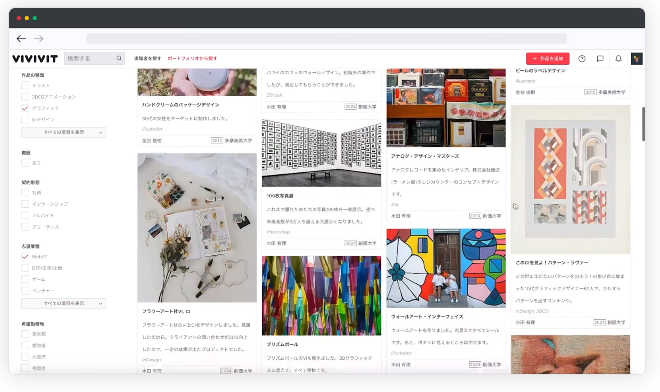
Task: Check the アルバイト checkbox
Action: [25, 215]
